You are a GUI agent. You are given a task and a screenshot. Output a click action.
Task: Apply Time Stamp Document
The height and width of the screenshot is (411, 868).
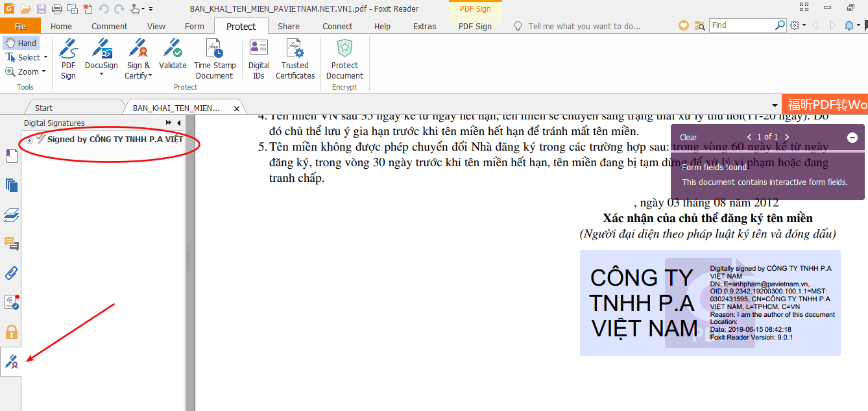(x=215, y=58)
